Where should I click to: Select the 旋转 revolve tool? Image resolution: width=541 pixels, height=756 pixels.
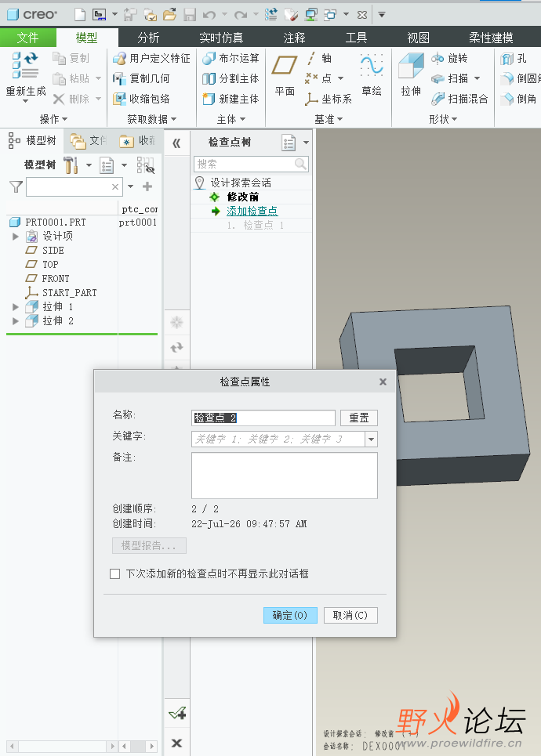(x=449, y=58)
